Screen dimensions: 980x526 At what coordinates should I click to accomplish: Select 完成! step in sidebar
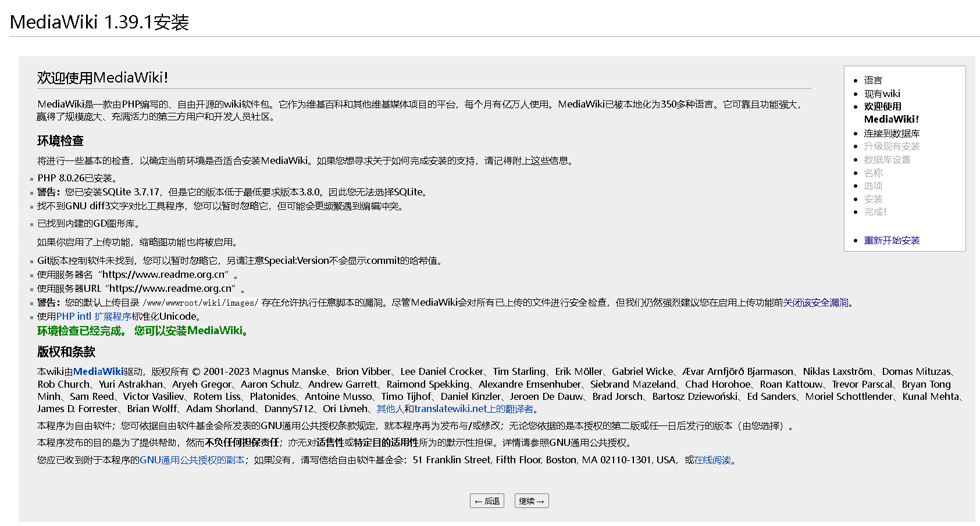pyautogui.click(x=875, y=212)
